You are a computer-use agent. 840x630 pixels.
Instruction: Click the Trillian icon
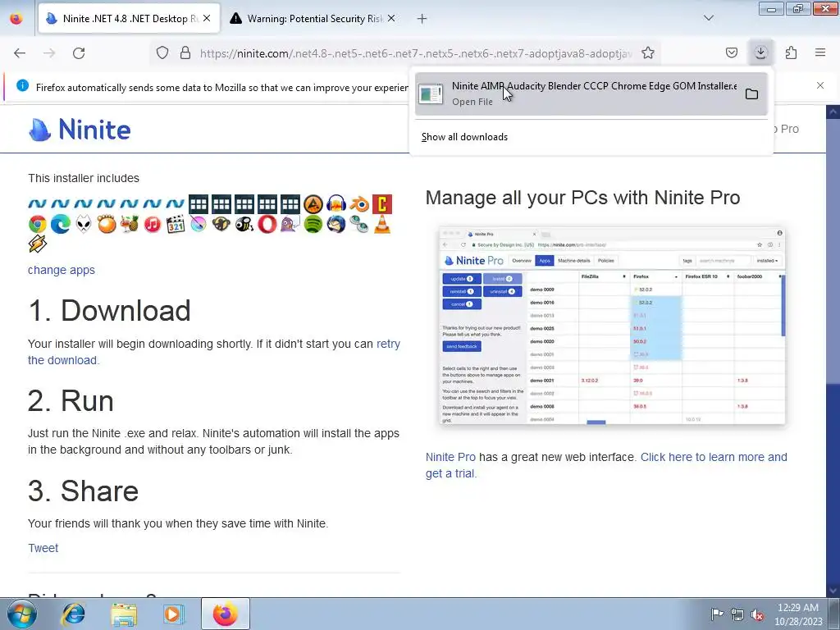[359, 224]
